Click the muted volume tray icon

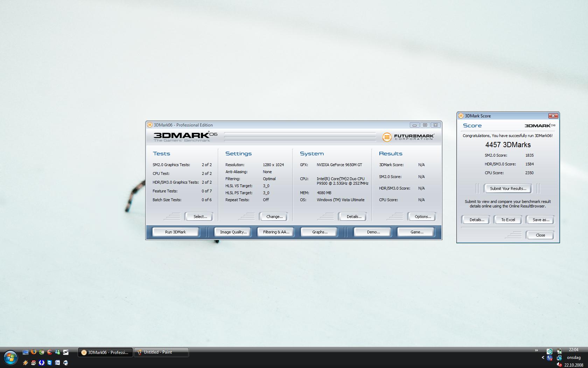[559, 364]
